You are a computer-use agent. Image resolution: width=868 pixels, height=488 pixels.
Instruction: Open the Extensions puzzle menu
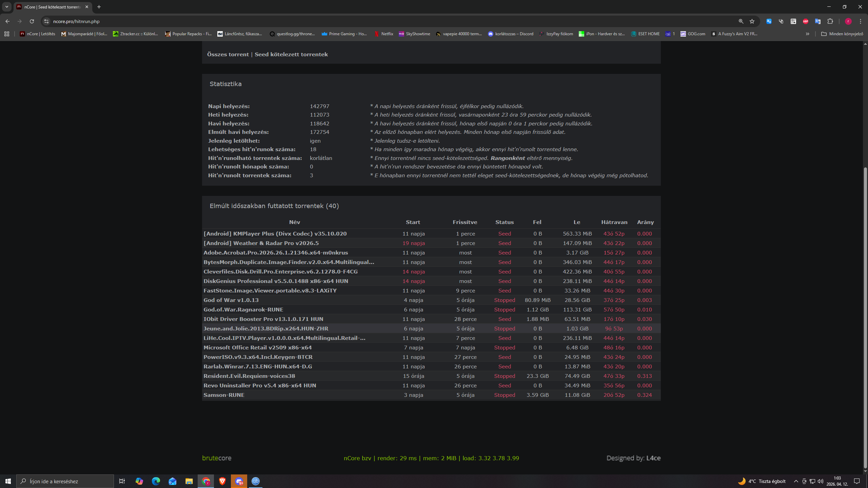pyautogui.click(x=830, y=21)
